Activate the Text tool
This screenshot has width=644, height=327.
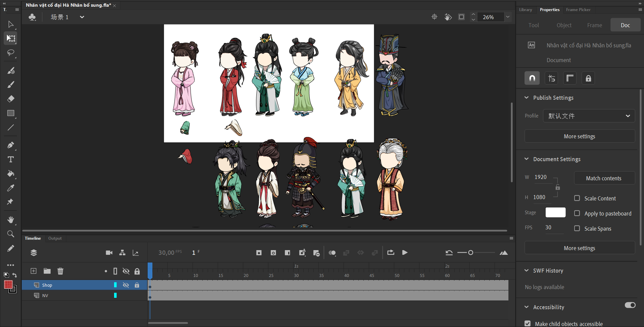click(x=11, y=159)
